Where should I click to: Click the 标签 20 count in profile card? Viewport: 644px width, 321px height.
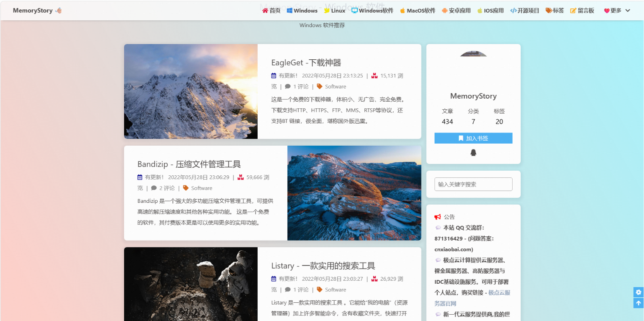pyautogui.click(x=499, y=116)
